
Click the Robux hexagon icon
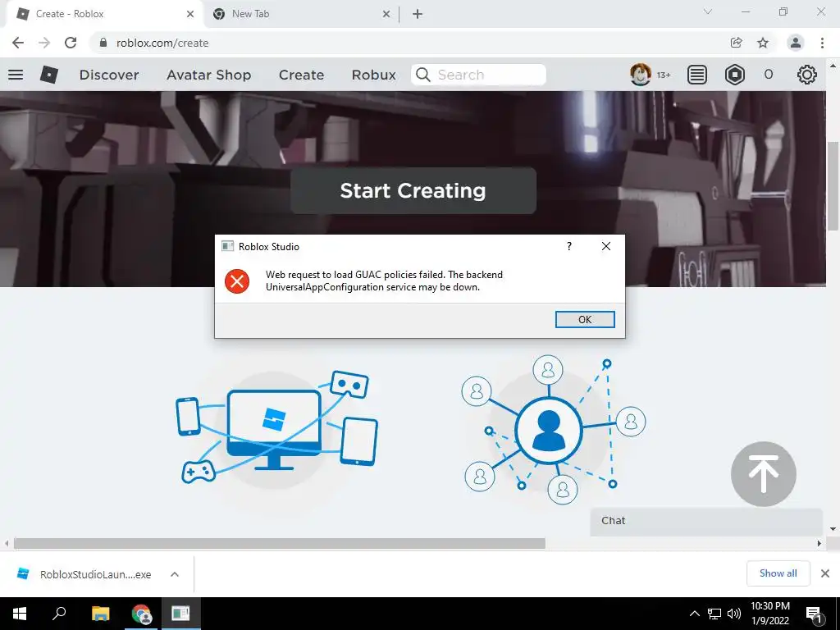pos(734,75)
